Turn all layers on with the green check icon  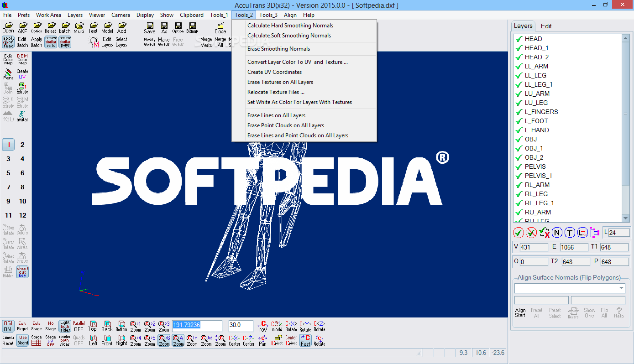coord(519,233)
